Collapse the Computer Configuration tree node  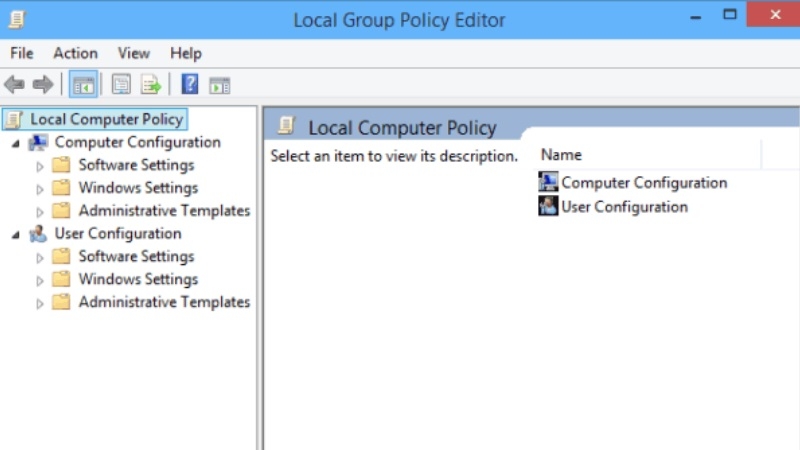16,143
